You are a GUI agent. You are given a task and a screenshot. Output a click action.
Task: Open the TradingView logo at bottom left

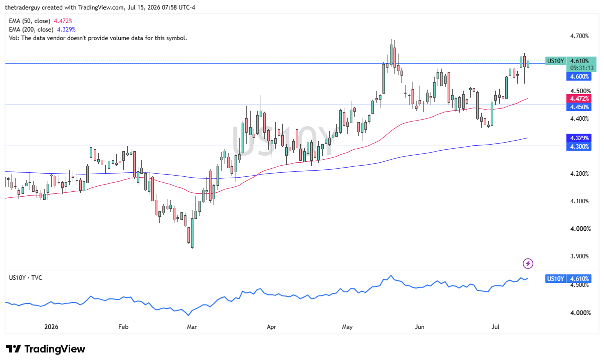[x=46, y=349]
